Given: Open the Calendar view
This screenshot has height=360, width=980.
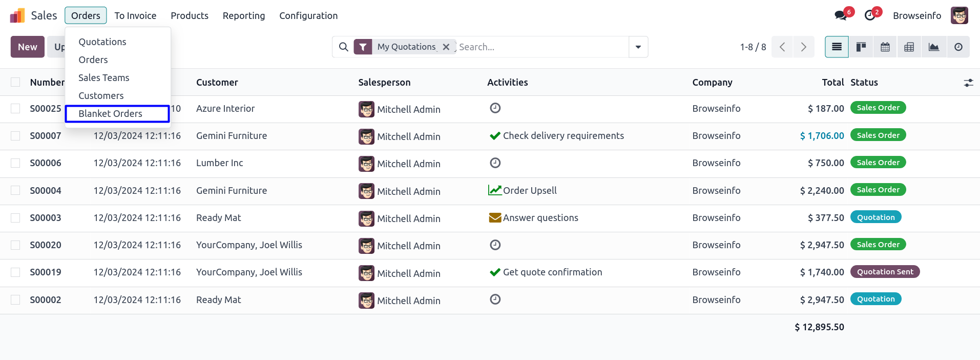Looking at the screenshot, I should pos(885,47).
